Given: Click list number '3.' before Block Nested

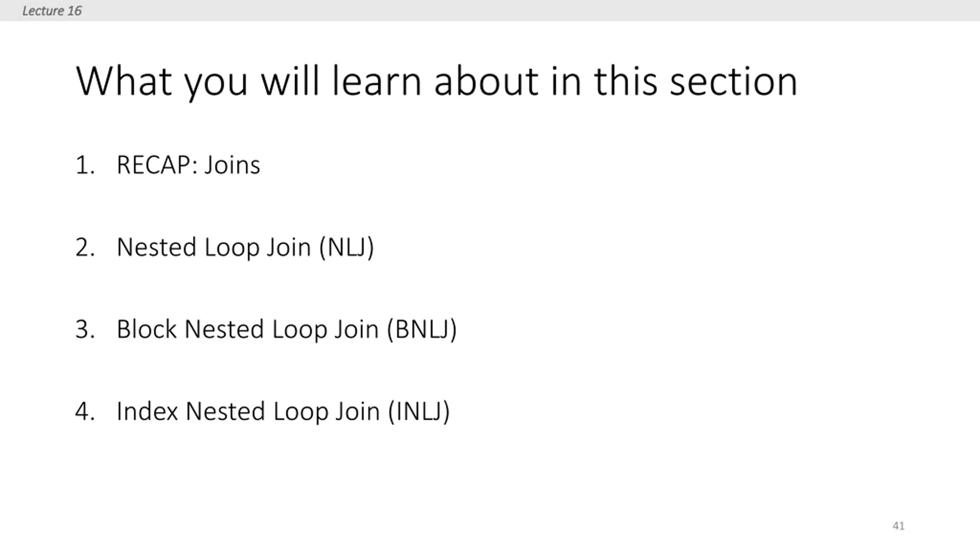Looking at the screenshot, I should coord(85,329).
